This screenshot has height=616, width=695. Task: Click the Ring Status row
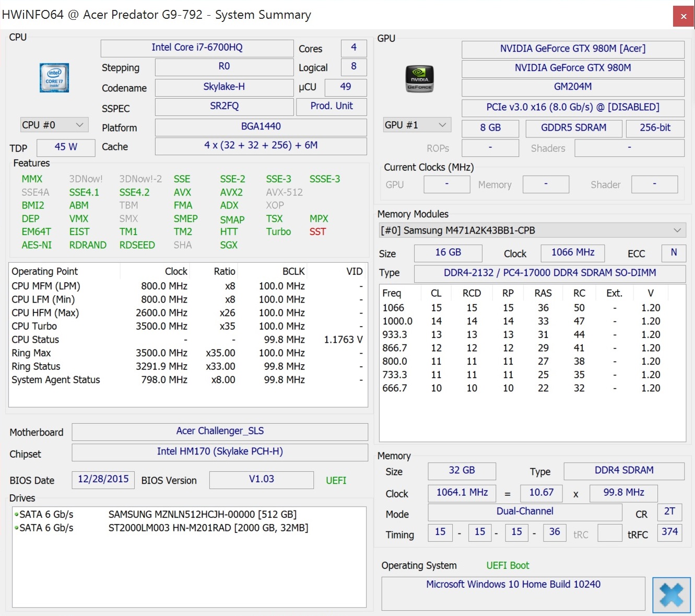pos(187,366)
